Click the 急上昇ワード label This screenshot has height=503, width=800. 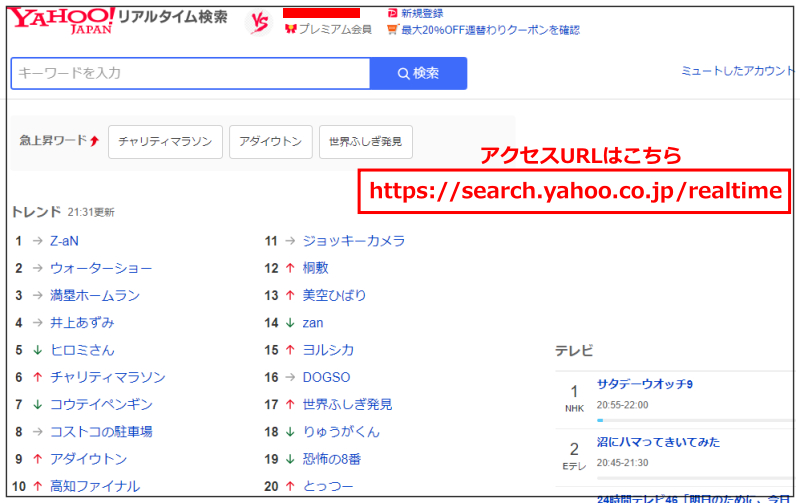click(x=53, y=140)
